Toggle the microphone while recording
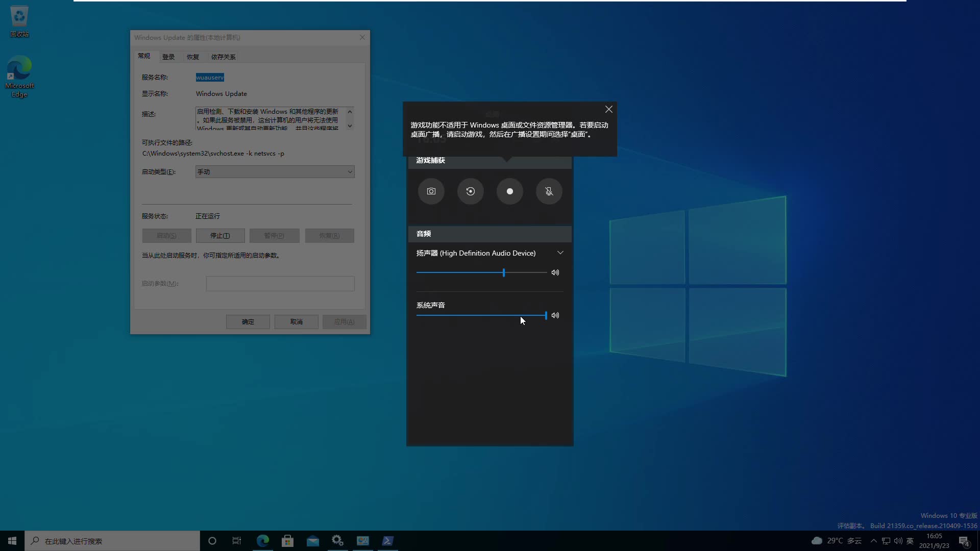 pyautogui.click(x=549, y=191)
